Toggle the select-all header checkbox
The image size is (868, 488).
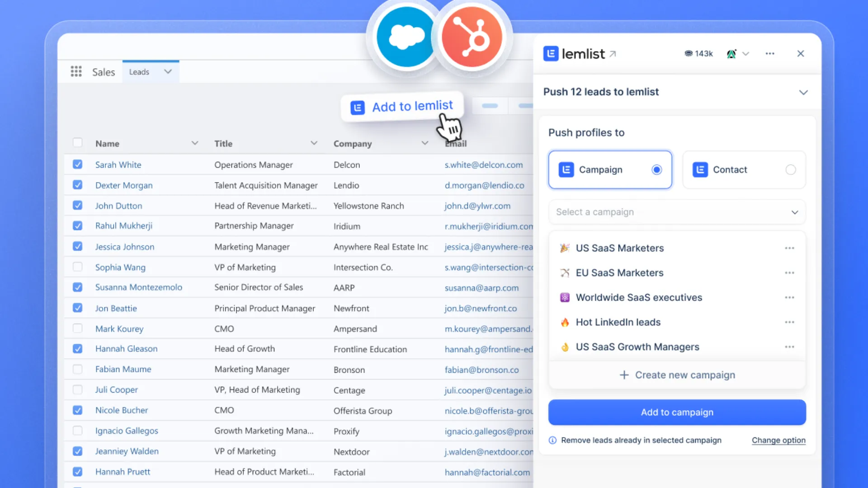[77, 143]
